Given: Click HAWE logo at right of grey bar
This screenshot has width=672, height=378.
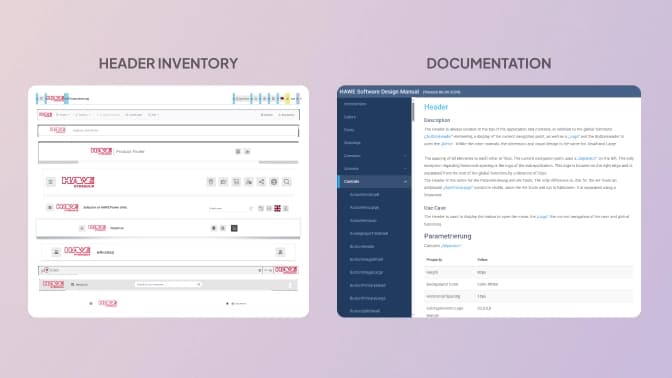Looking at the screenshot, I should [286, 270].
